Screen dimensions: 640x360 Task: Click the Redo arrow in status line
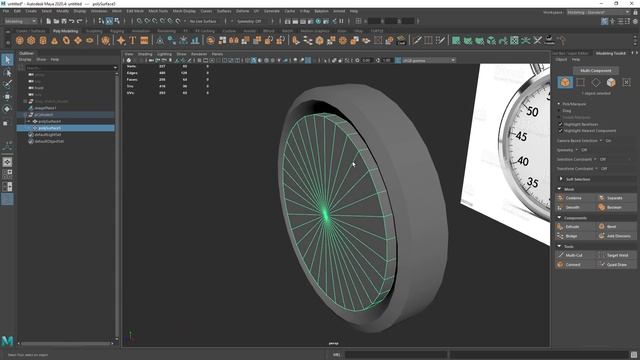pyautogui.click(x=80, y=21)
